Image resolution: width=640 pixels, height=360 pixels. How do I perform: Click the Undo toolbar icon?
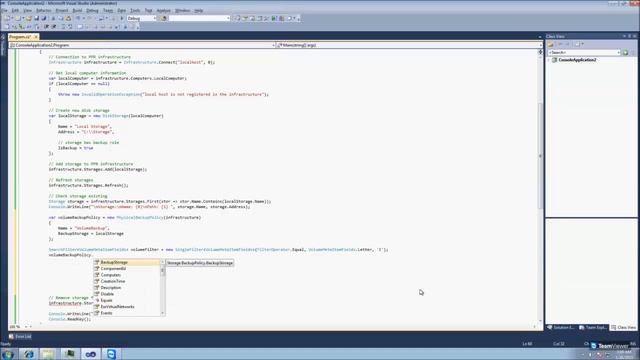tap(78, 18)
